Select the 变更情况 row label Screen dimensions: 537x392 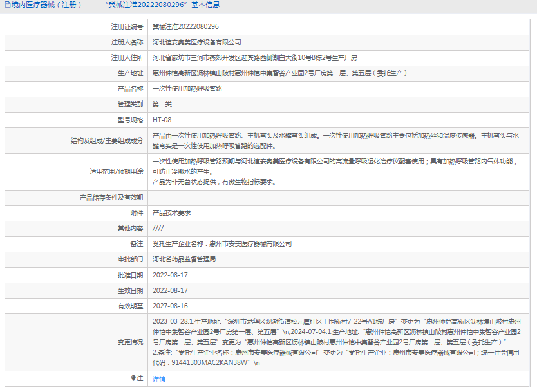[131, 342]
